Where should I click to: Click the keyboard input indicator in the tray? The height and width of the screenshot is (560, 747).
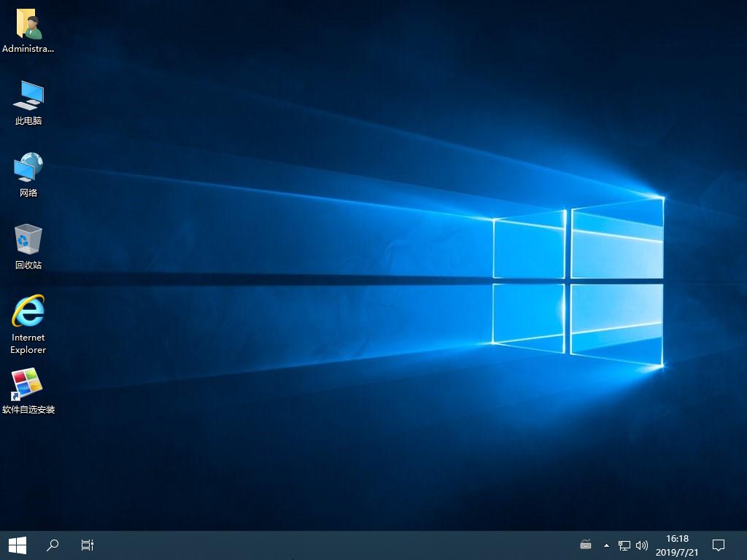586,545
